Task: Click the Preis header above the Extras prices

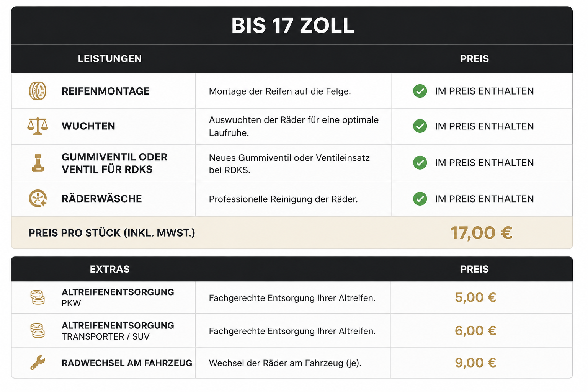Action: click(474, 269)
